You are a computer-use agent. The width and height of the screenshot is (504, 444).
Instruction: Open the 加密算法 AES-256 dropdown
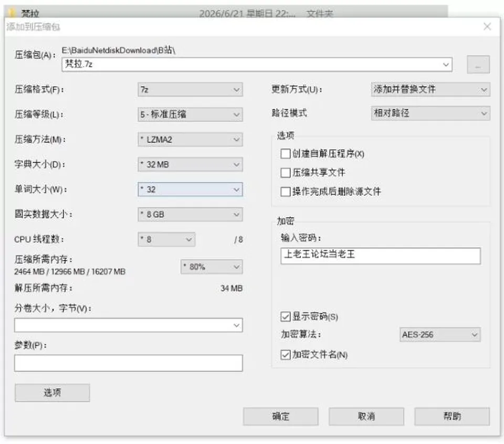pyautogui.click(x=440, y=335)
